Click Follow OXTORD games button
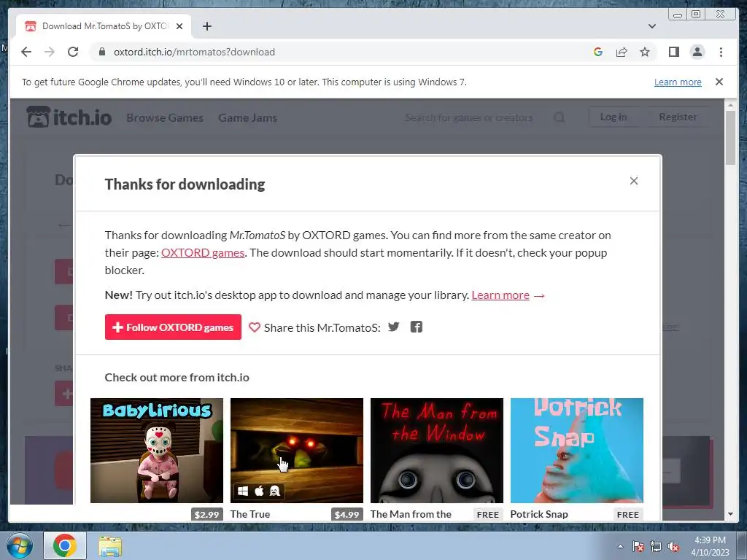Viewport: 747px width, 560px height. coord(173,327)
